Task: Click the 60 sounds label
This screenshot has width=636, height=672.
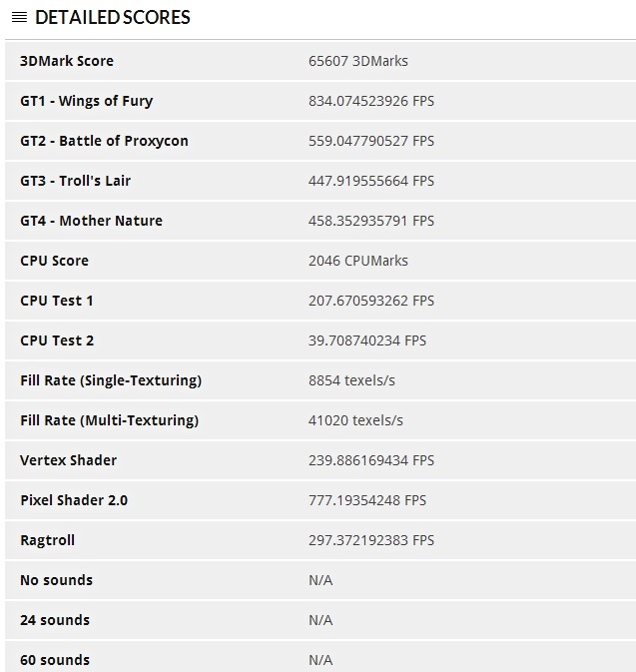Action: (x=55, y=660)
